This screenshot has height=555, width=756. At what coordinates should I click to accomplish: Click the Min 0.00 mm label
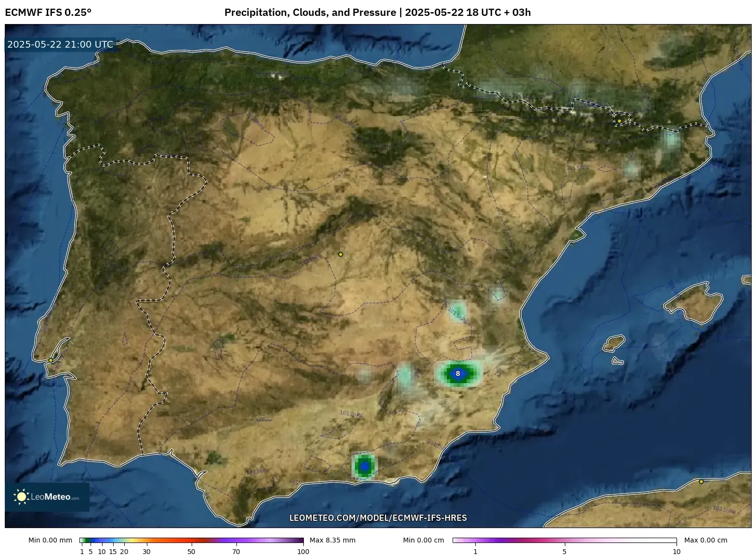(x=50, y=540)
